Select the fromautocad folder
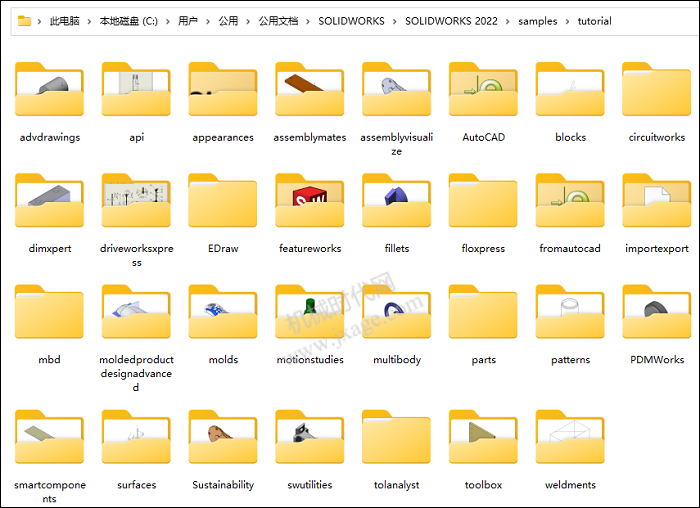 click(x=570, y=200)
